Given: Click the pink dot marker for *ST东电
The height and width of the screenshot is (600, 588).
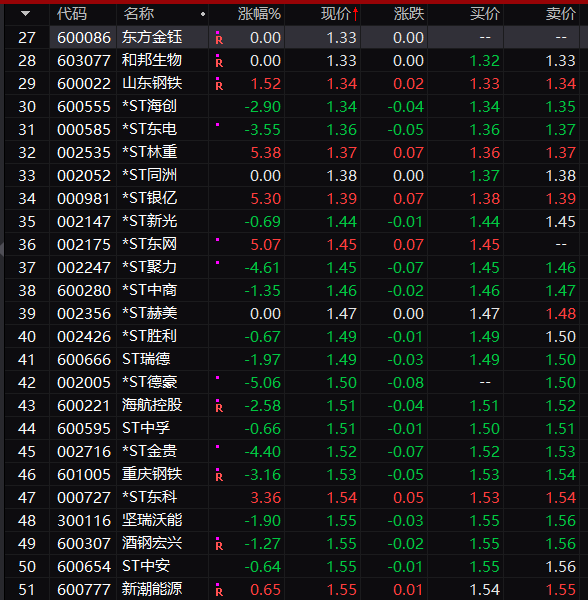Looking at the screenshot, I should click(217, 125).
